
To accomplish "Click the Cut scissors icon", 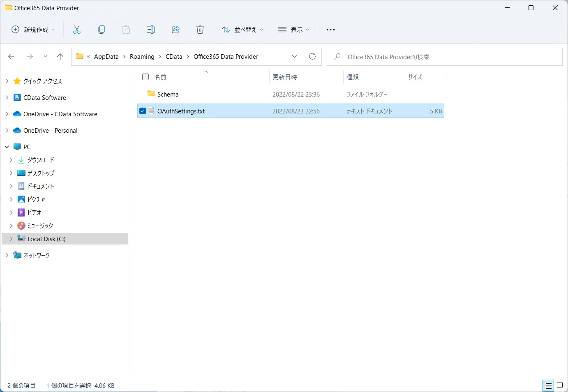I will [77, 30].
